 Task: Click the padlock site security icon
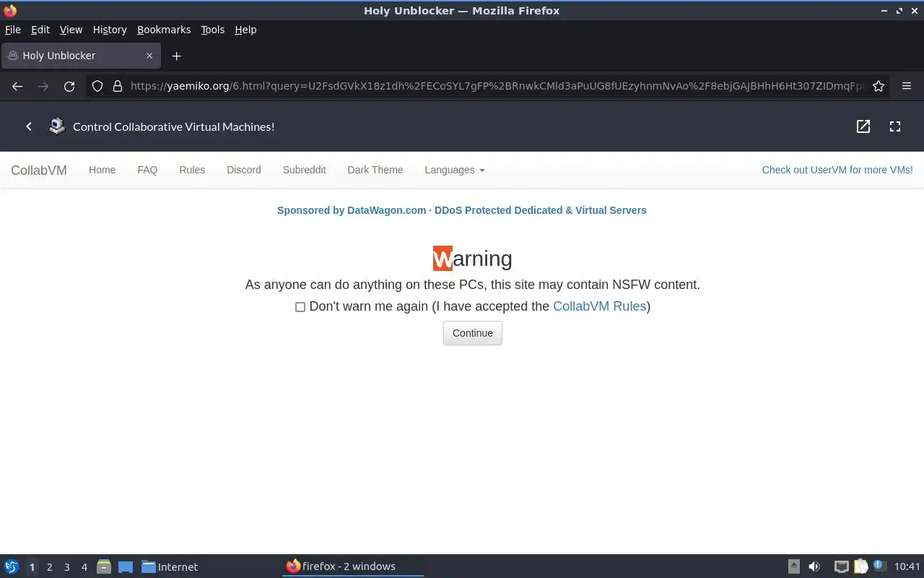pos(118,86)
